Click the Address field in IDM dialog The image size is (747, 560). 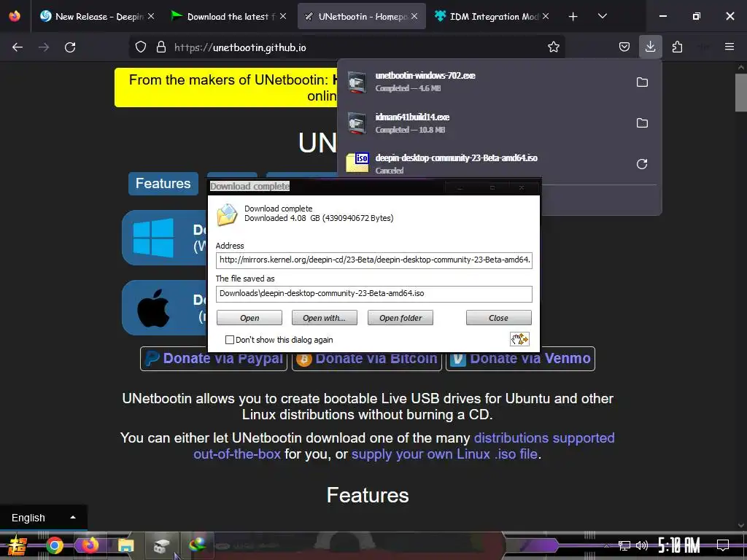point(373,260)
